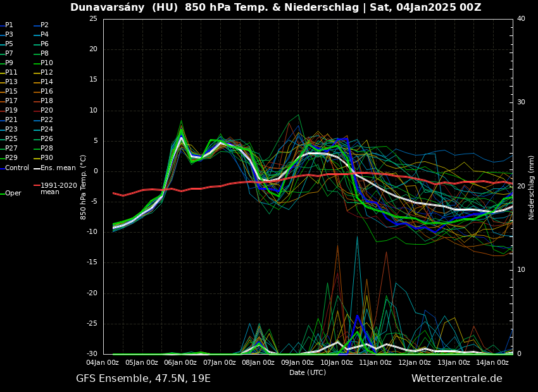The image size is (538, 392).
Task: Click the Niederschlag (mm) right axis label
Action: 532,187
